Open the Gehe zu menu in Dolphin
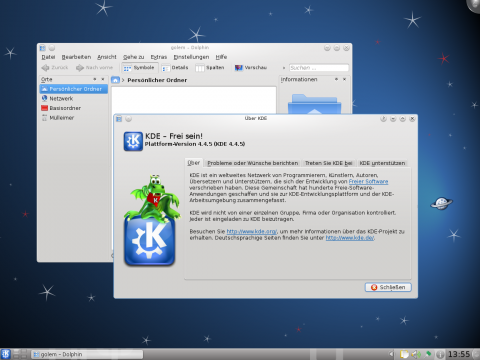 [x=133, y=57]
